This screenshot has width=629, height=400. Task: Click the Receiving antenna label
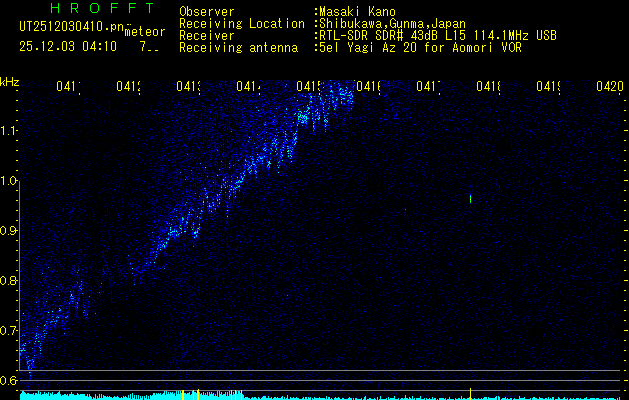238,48
